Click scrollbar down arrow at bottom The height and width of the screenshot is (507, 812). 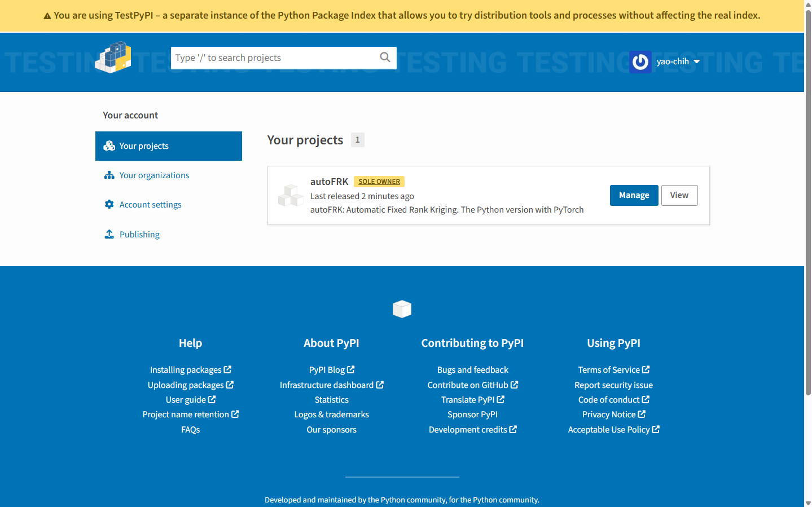point(808,503)
